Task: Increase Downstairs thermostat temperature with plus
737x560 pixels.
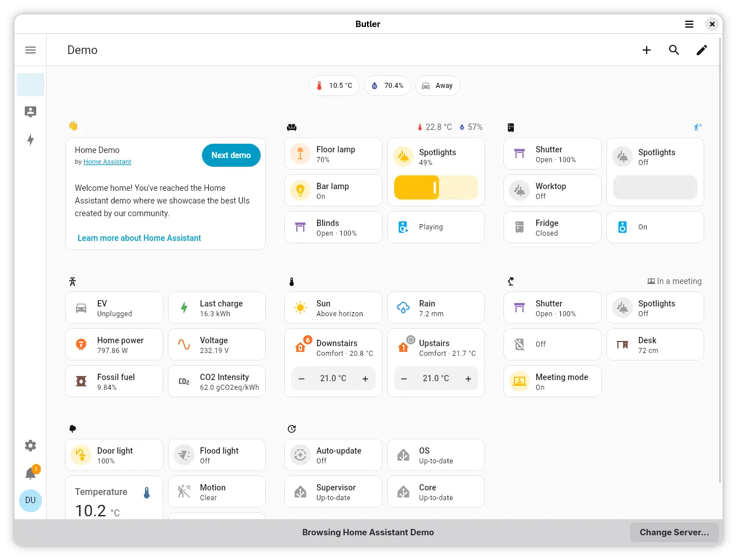Action: point(365,378)
